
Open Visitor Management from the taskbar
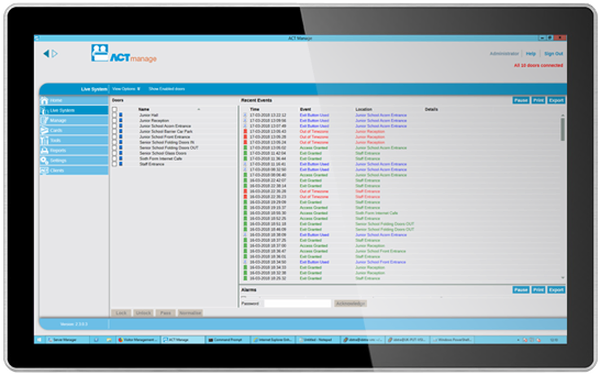(x=138, y=340)
